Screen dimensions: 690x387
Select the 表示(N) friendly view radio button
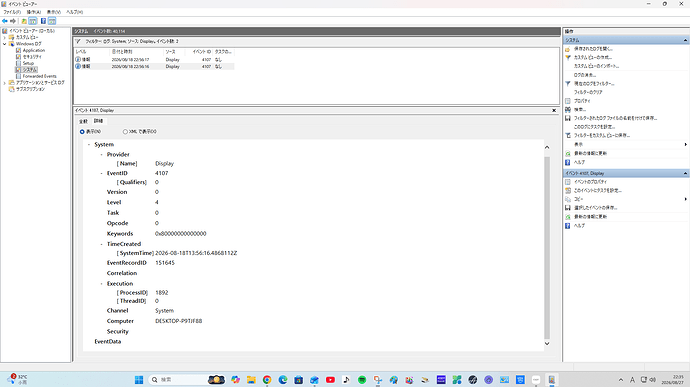point(82,132)
